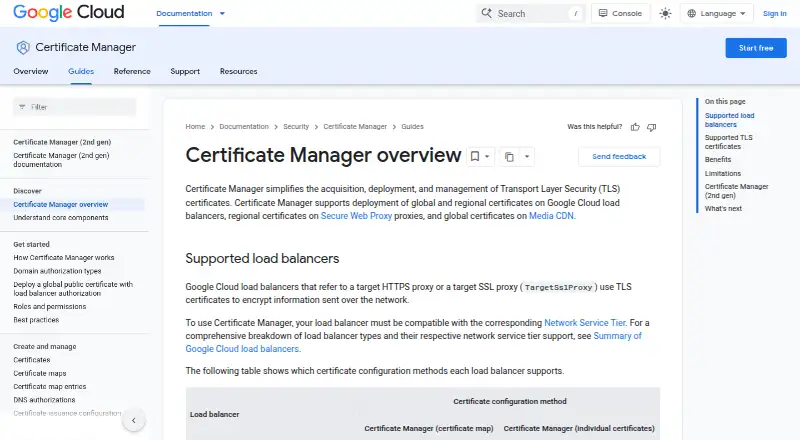Screen dimensions: 800x440
Task: Open Certificate maps in sidebar
Action: click(x=40, y=374)
